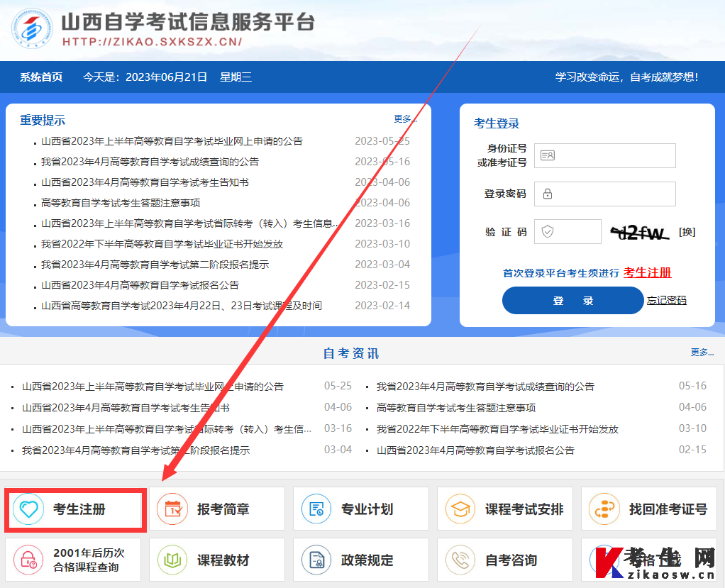Open 省际转考（转入）notice dated 2023-03-16

coord(189,223)
